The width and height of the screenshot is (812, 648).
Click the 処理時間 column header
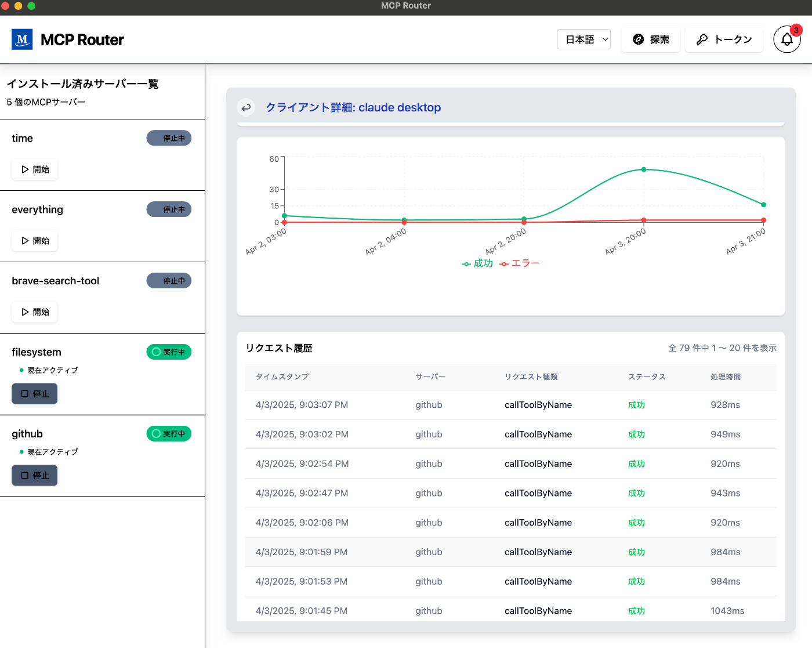[726, 377]
